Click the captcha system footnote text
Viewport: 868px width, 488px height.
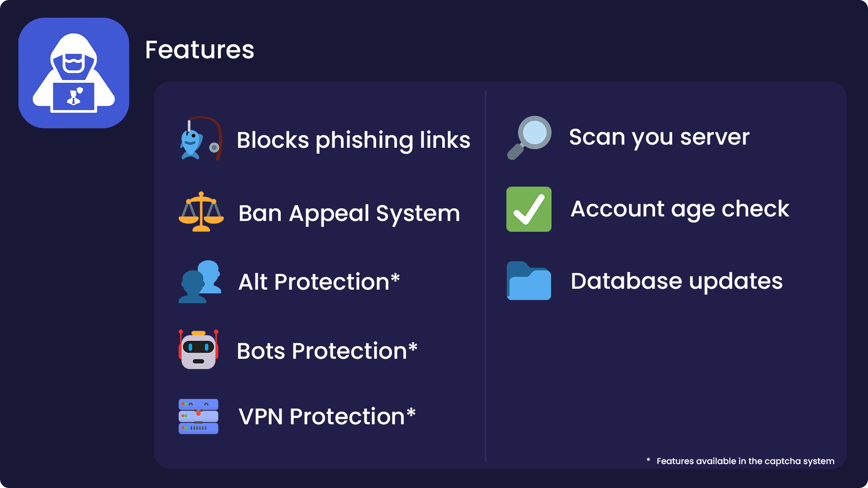click(741, 461)
